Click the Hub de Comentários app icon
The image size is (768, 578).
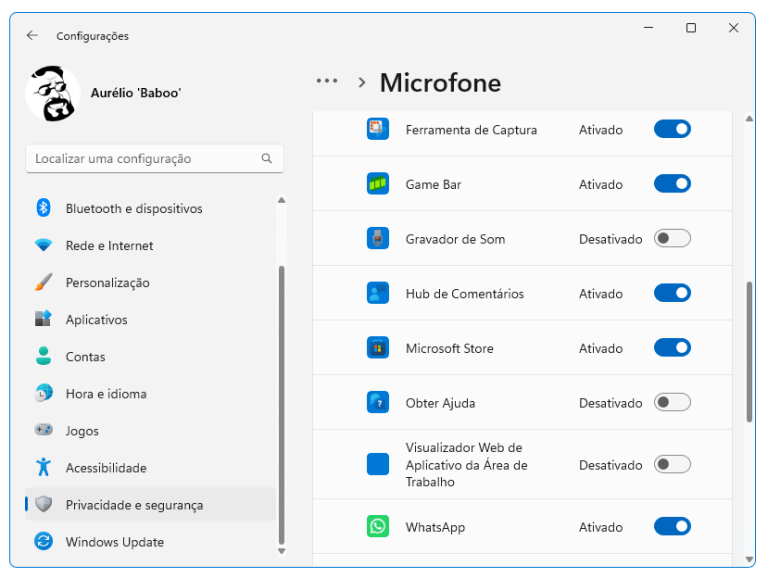[378, 293]
